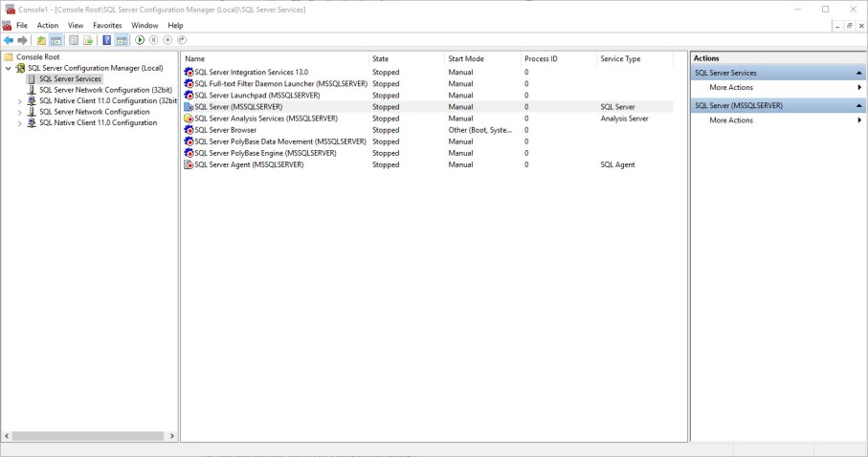The height and width of the screenshot is (457, 868).
Task: Click the green Start Service icon
Action: [x=140, y=40]
